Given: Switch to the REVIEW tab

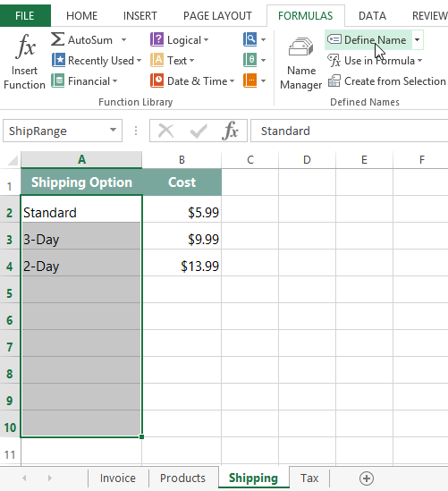Looking at the screenshot, I should (x=429, y=16).
